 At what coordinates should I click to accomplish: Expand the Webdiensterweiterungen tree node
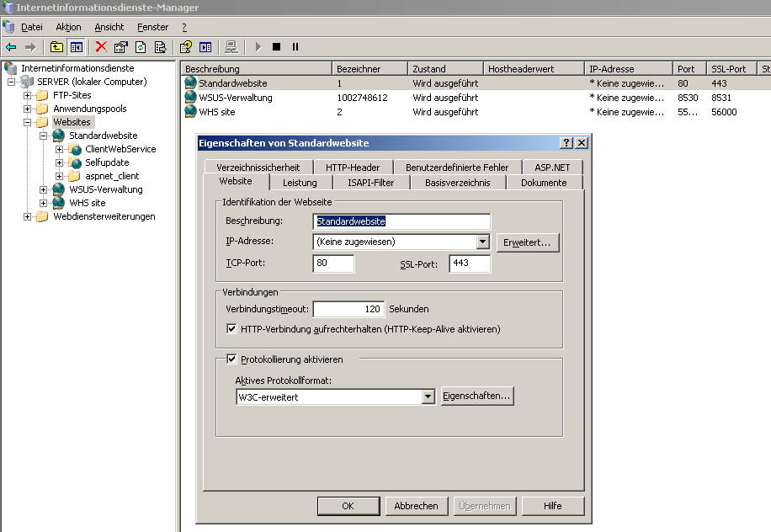click(28, 216)
